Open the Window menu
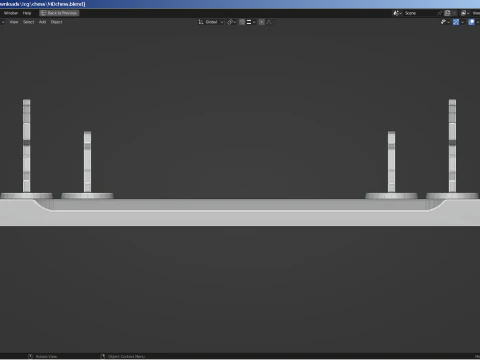This screenshot has height=360, width=480. click(x=11, y=13)
